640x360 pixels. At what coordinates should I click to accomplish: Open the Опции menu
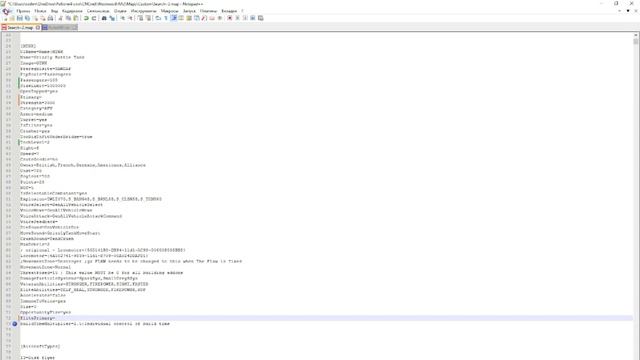[120, 11]
